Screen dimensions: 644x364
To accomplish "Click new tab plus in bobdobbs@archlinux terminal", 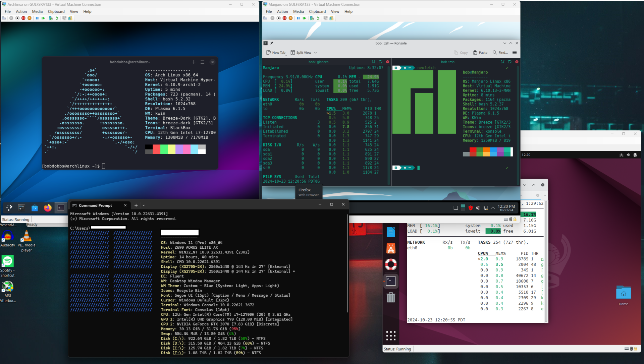I will click(194, 62).
